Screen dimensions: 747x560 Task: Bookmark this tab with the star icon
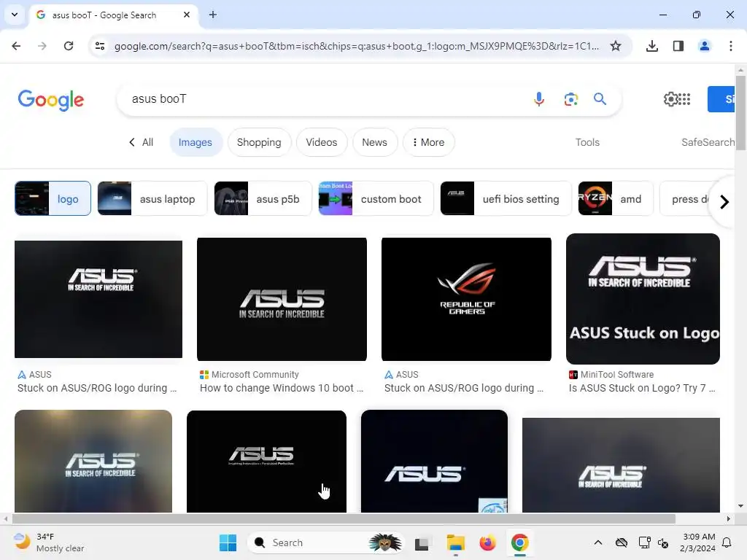(616, 46)
